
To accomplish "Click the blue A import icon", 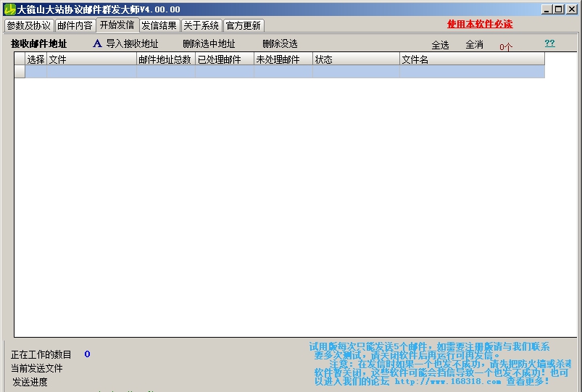I will (x=97, y=44).
